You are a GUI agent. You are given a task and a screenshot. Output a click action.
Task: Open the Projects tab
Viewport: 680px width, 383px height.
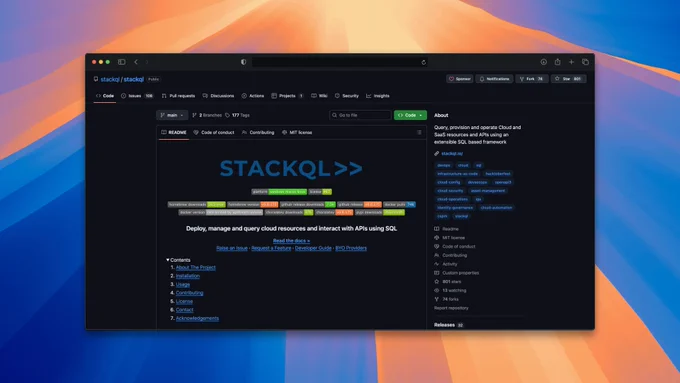[287, 96]
